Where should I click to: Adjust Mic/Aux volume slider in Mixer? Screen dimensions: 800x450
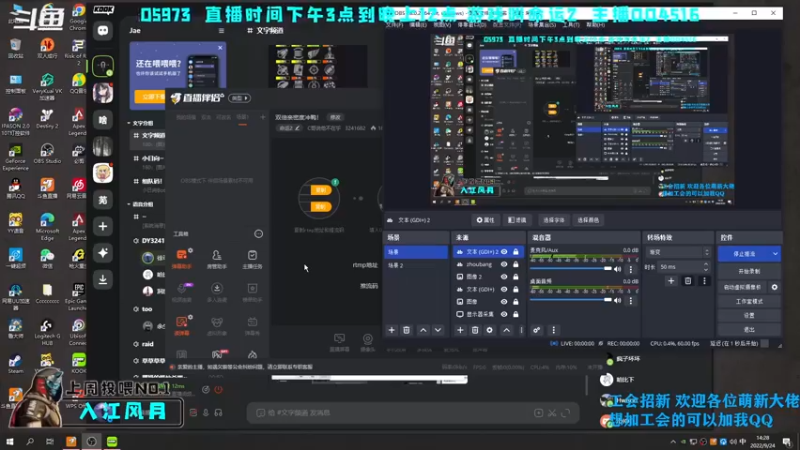[570, 268]
